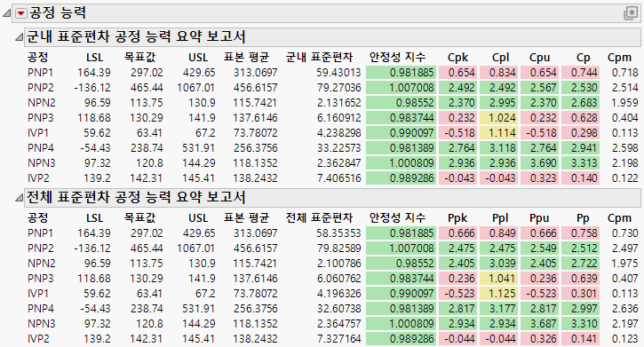Select within sigma value 2.131652
Viewport: 644px width, 347px height.
click(338, 103)
